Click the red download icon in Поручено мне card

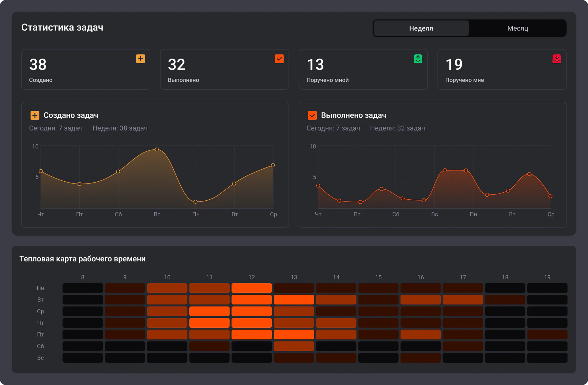tap(557, 59)
